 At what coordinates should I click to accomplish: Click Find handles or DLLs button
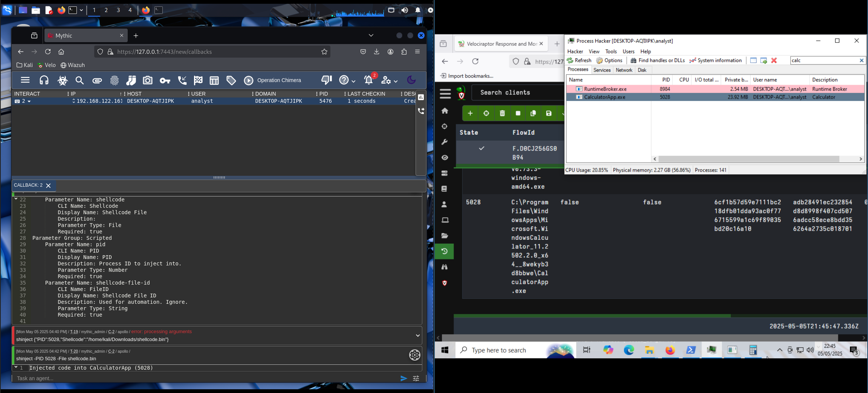tap(657, 60)
